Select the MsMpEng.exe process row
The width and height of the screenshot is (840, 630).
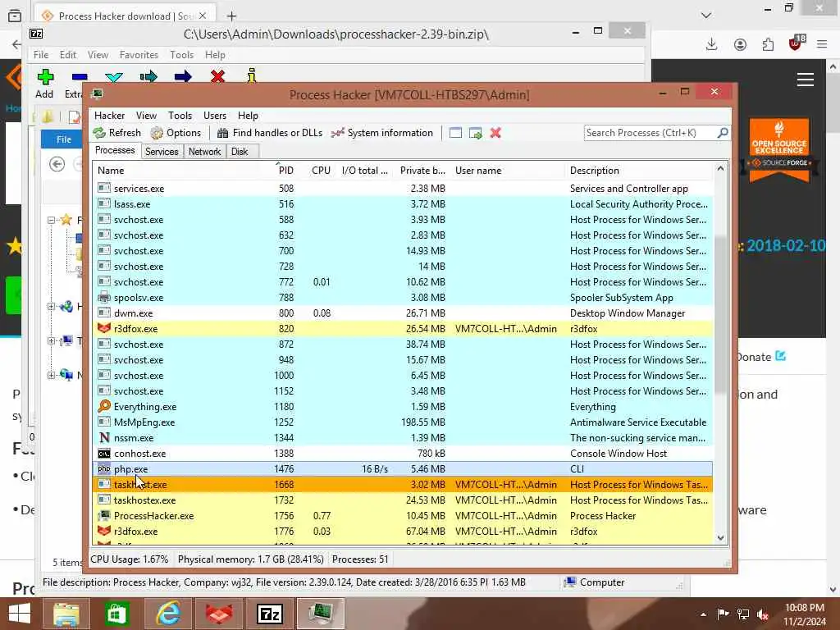pos(403,422)
